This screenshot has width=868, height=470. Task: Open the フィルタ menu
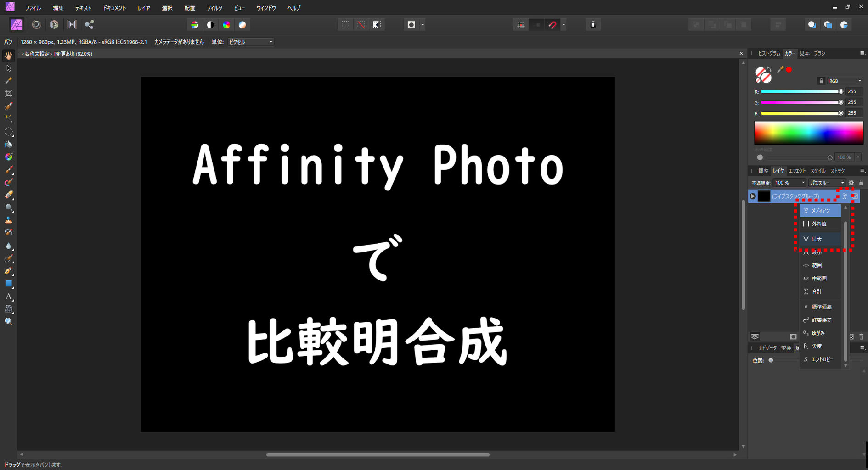click(214, 8)
